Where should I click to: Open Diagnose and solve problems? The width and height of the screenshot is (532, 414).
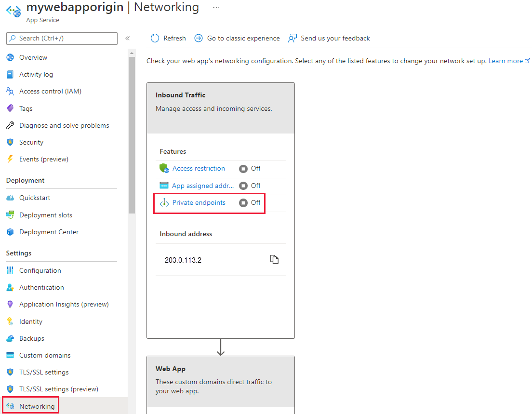point(64,125)
